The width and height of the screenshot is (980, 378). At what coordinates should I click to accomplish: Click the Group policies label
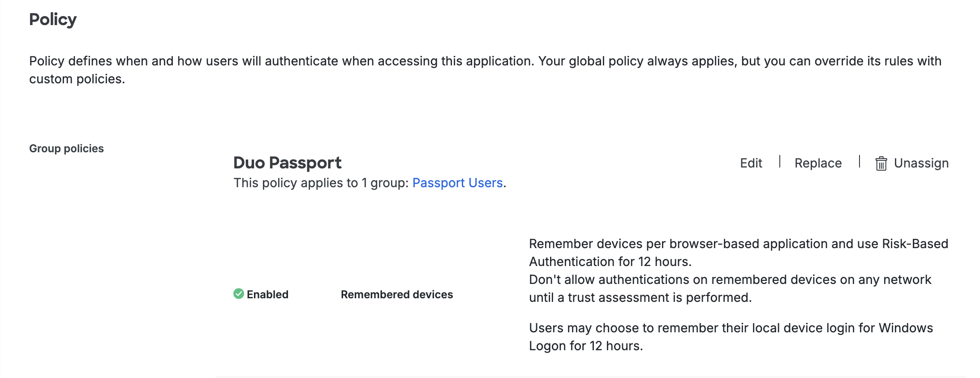pos(66,148)
